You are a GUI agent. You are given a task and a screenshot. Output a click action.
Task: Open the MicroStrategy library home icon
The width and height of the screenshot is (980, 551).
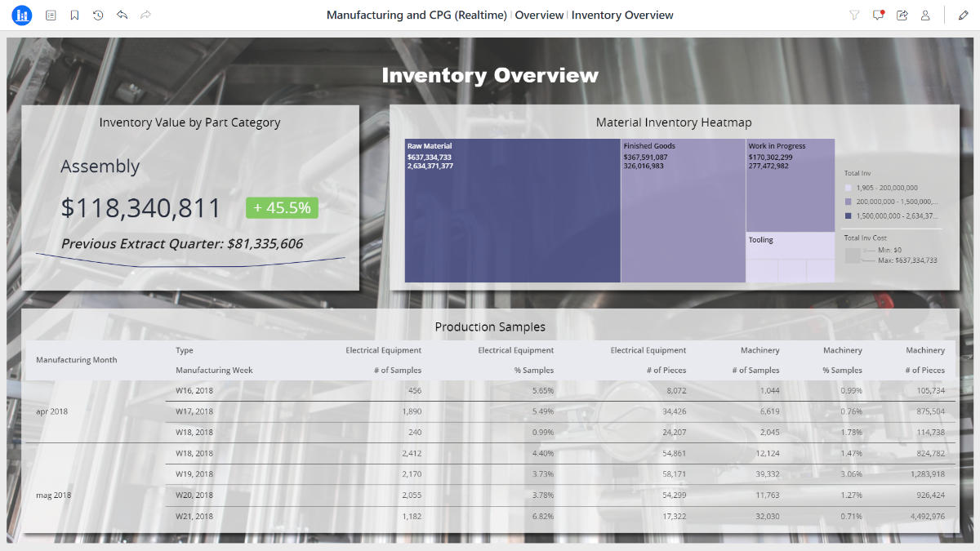pos(22,15)
